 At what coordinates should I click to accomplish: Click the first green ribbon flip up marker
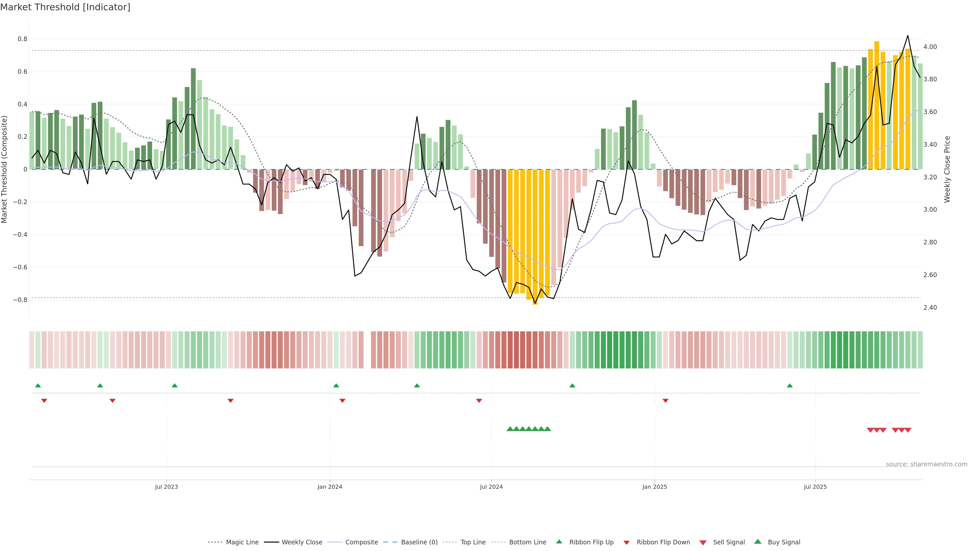tap(38, 386)
